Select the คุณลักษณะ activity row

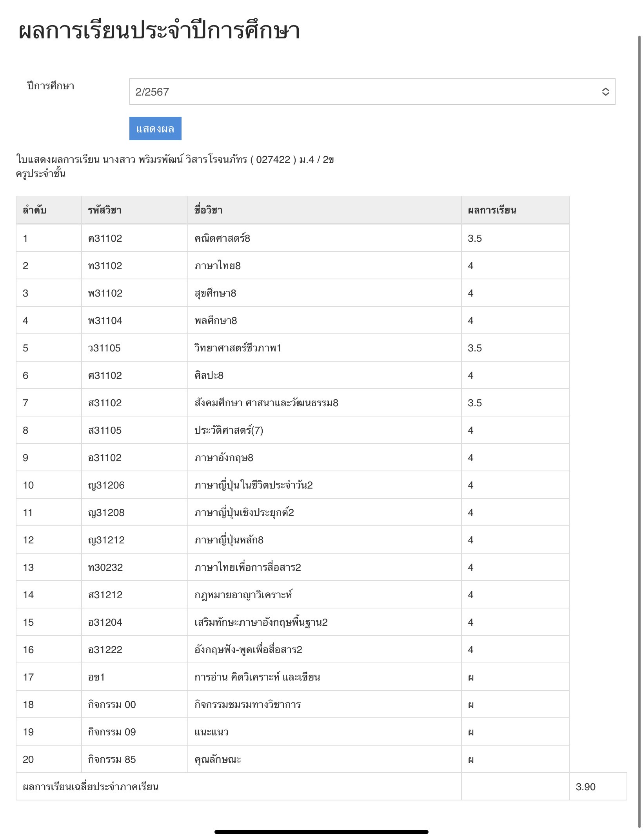click(292, 759)
